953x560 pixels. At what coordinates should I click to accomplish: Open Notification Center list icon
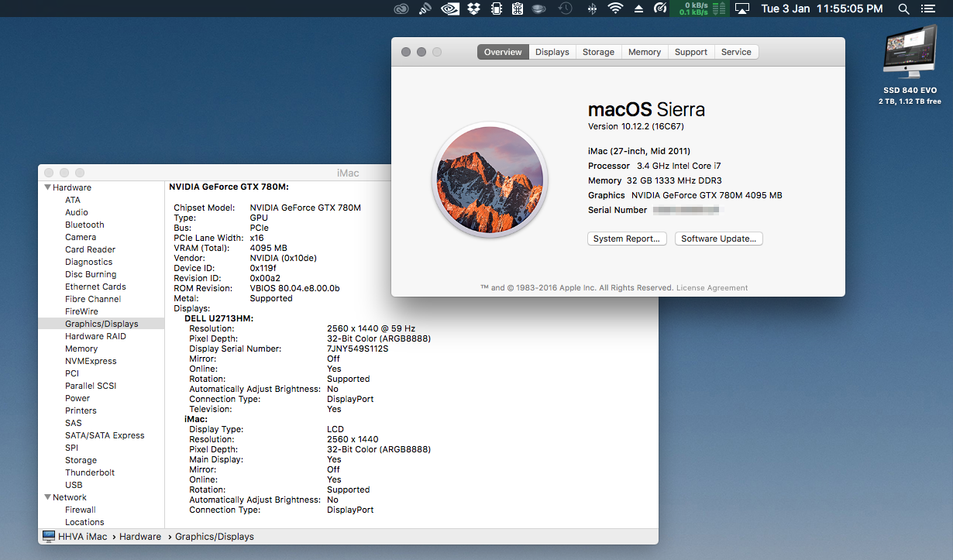pyautogui.click(x=927, y=9)
